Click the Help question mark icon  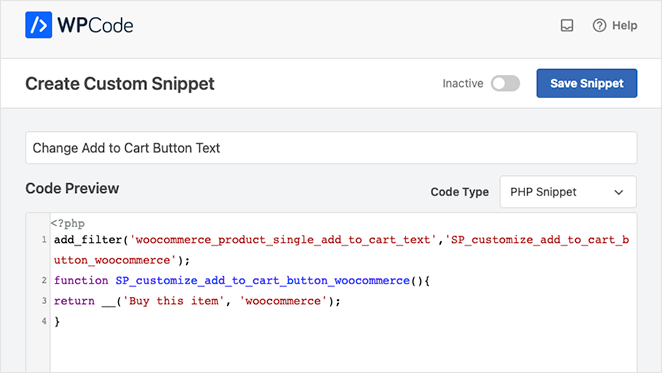pyautogui.click(x=599, y=25)
